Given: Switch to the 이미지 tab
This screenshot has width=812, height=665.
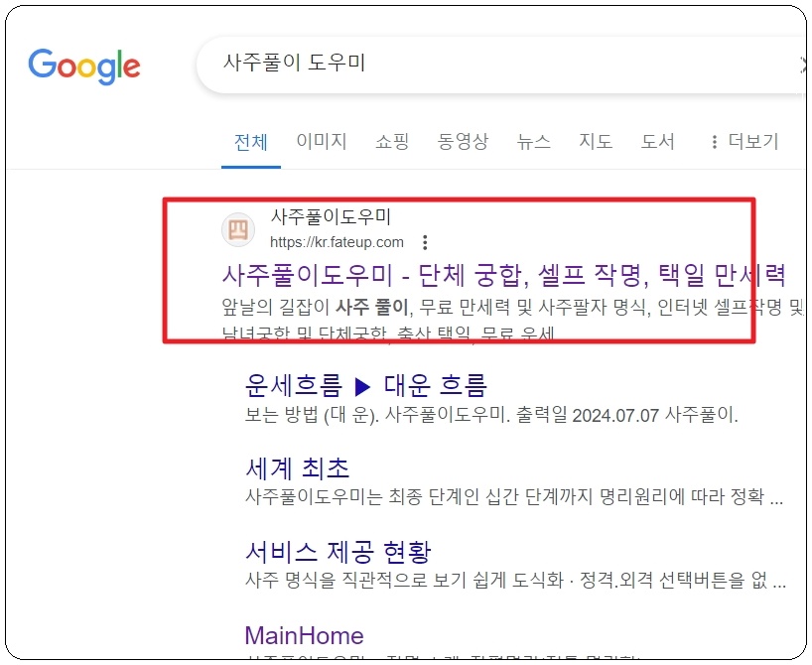Looking at the screenshot, I should tap(321, 141).
